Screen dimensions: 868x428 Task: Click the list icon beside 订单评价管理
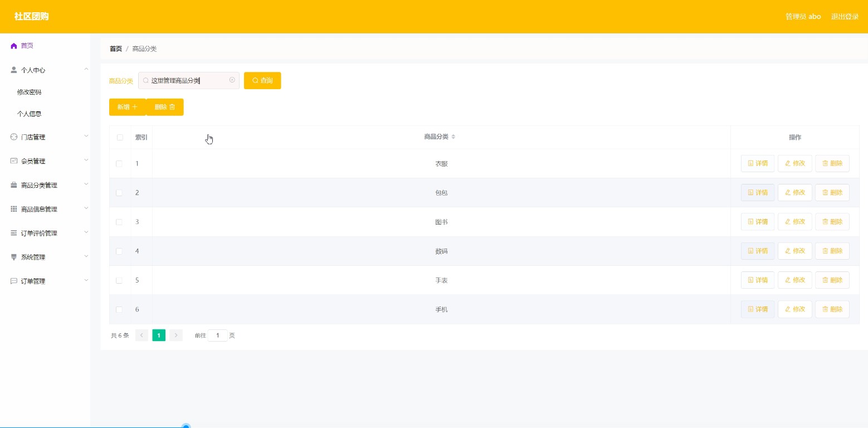[14, 233]
